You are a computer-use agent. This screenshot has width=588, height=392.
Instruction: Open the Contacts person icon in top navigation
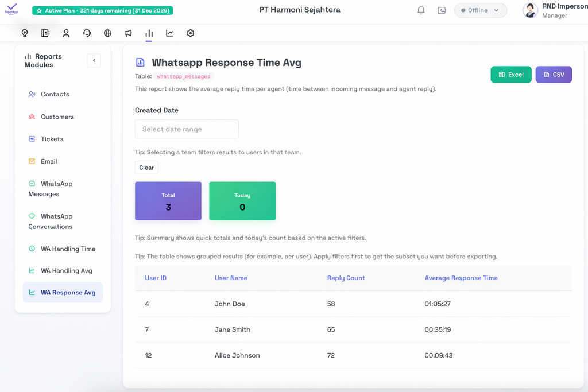(66, 33)
